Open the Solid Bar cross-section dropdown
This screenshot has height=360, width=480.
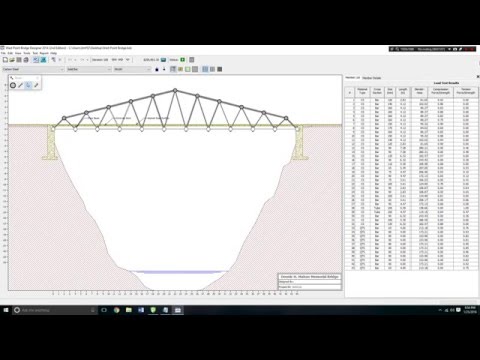89,69
